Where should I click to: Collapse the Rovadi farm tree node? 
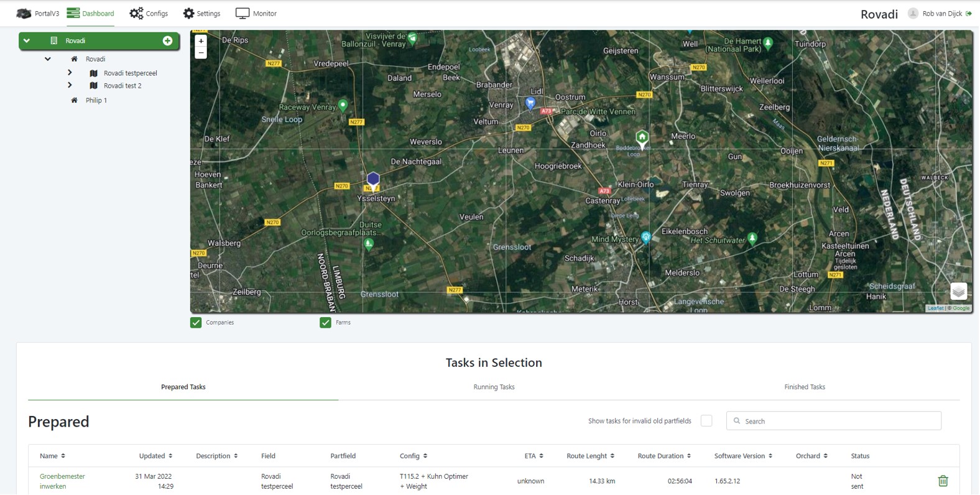48,59
